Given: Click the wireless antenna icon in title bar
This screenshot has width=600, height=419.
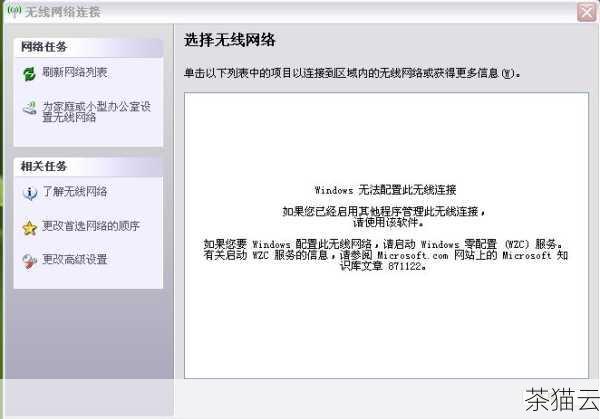Looking at the screenshot, I should tap(15, 11).
